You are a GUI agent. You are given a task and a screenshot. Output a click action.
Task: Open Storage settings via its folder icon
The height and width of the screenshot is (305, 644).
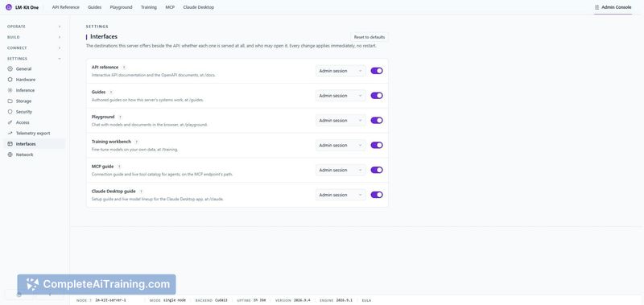coord(10,101)
